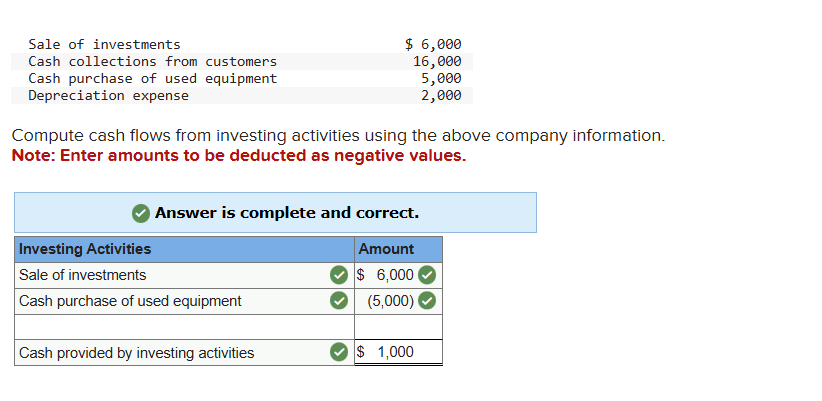Click the red note about negative values
The image size is (822, 401).
coord(239,156)
